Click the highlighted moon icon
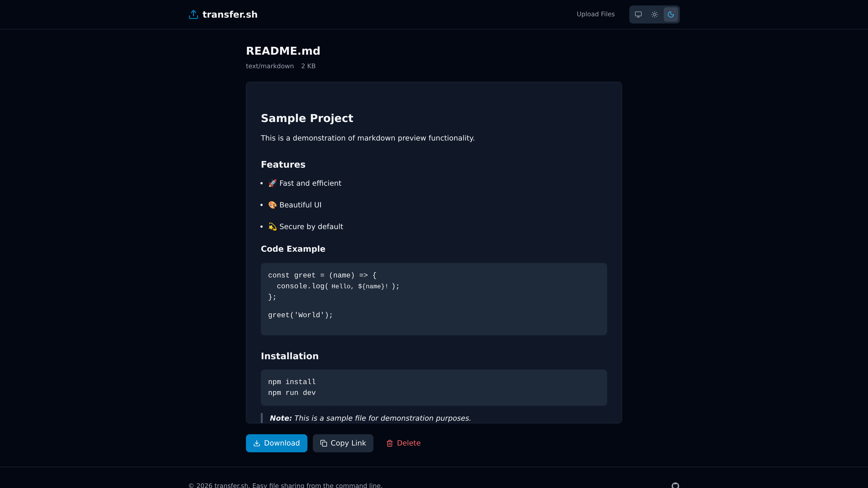 click(670, 14)
